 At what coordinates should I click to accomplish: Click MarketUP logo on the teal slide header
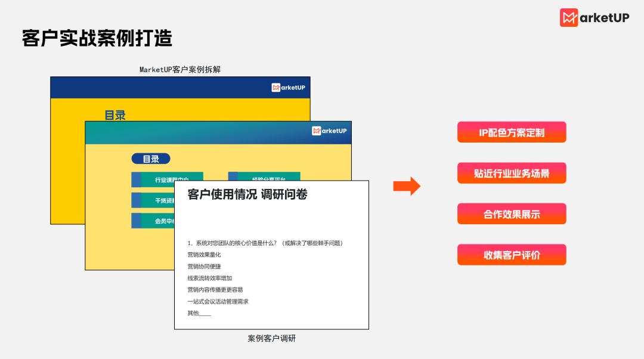329,131
